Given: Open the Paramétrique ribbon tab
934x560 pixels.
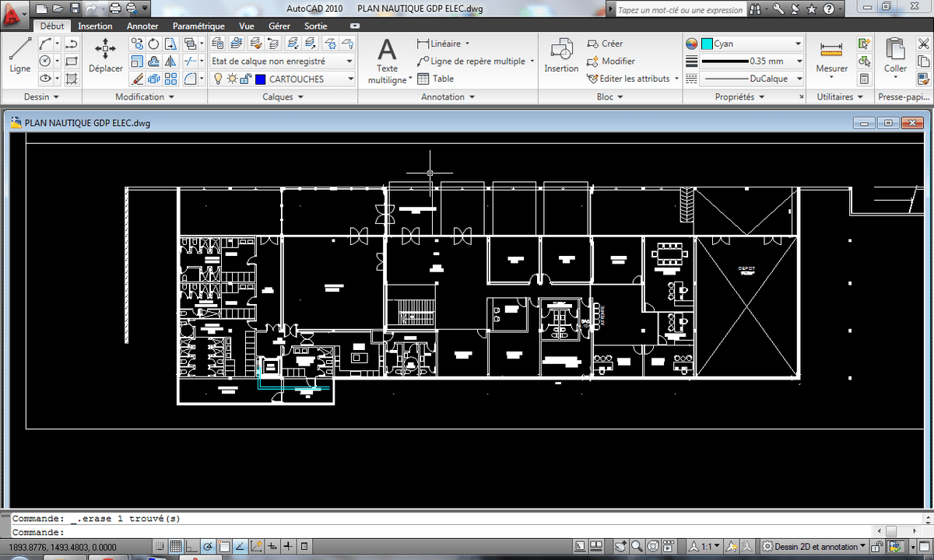Looking at the screenshot, I should point(198,26).
